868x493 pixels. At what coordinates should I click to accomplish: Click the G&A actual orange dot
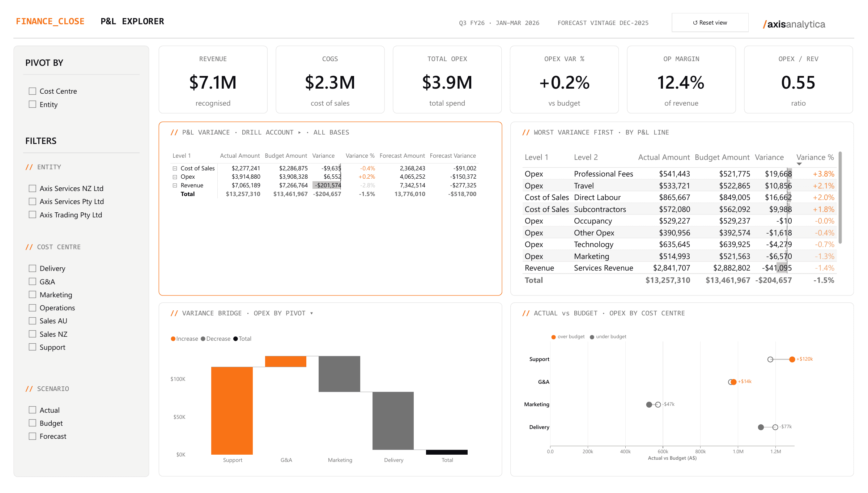[x=733, y=382]
